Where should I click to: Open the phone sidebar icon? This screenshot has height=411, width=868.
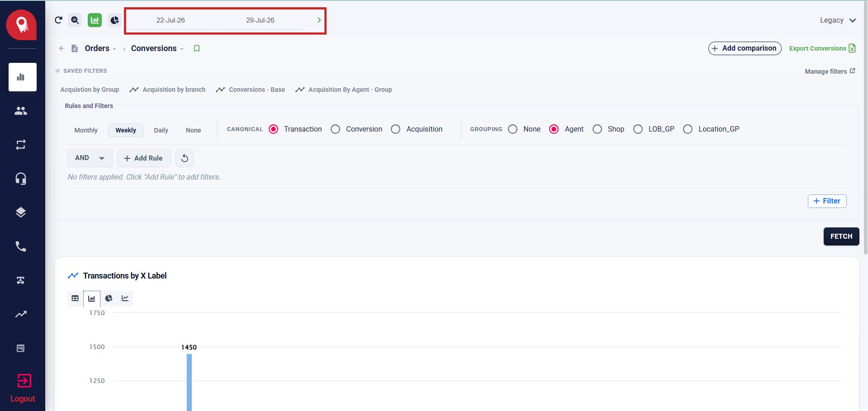21,246
